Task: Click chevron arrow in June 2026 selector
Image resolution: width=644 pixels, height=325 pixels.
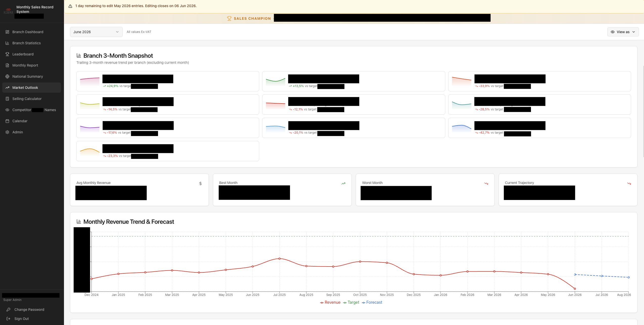Action: coord(117,32)
